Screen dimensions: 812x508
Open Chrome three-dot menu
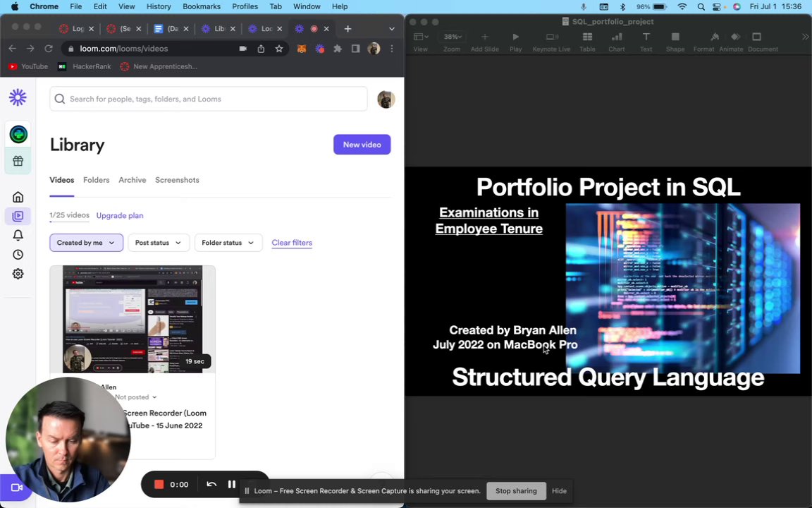pyautogui.click(x=392, y=49)
